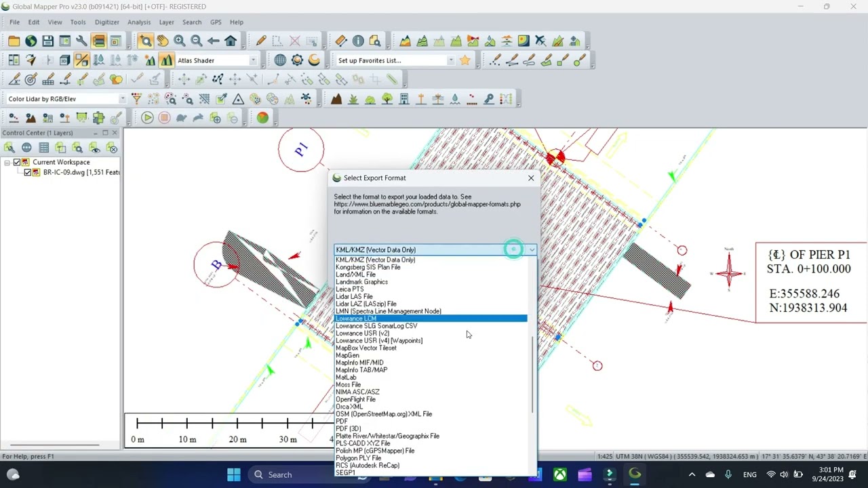Image resolution: width=868 pixels, height=488 pixels.
Task: Select Lowrance LCM in format list
Action: (431, 319)
